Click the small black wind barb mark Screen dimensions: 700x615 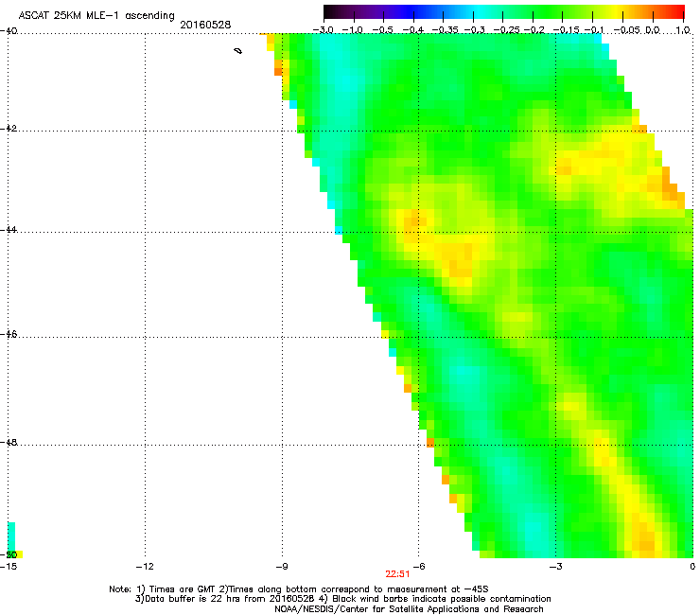click(x=238, y=51)
